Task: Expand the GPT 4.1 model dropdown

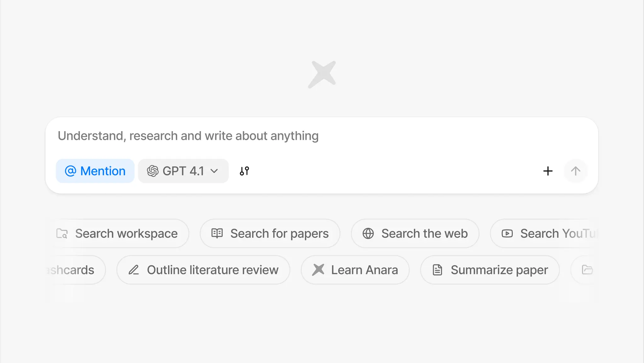Action: [183, 171]
